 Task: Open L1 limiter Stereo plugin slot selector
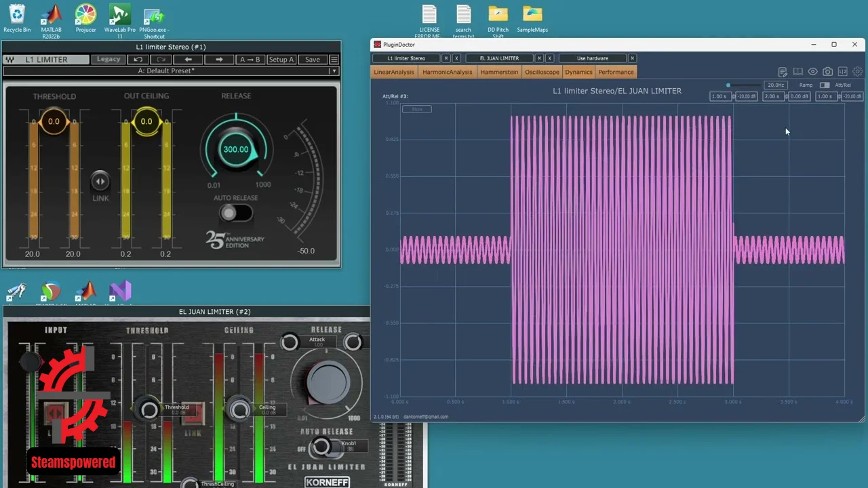[406, 58]
